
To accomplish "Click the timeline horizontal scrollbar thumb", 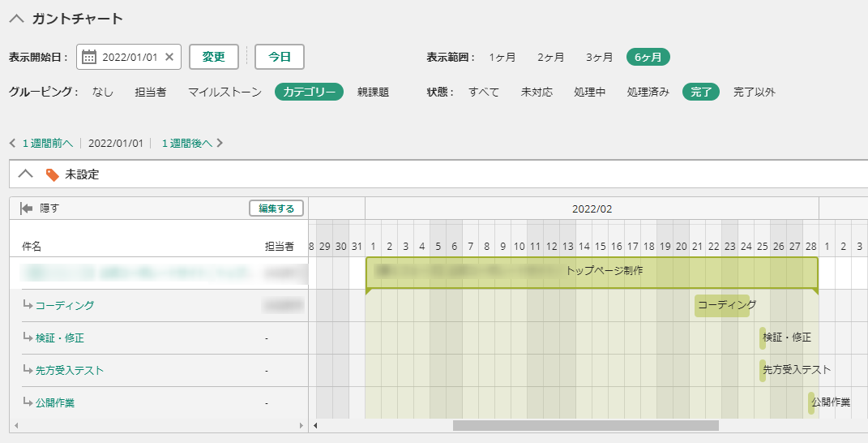I will tap(585, 425).
